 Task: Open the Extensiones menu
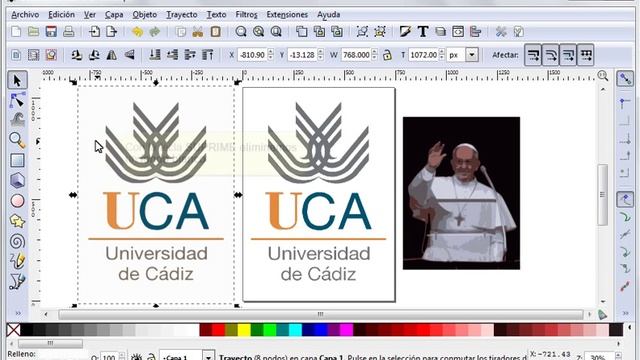pyautogui.click(x=287, y=15)
